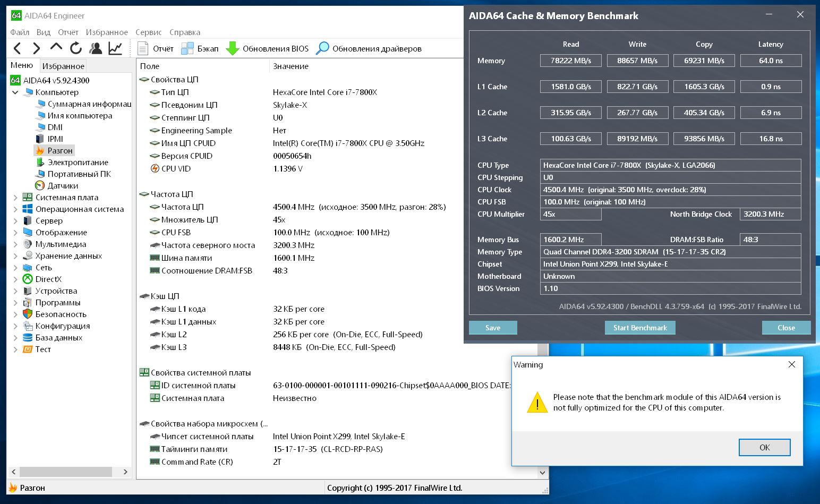820x504 pixels.
Task: Click Save in the benchmark window
Action: [x=493, y=328]
